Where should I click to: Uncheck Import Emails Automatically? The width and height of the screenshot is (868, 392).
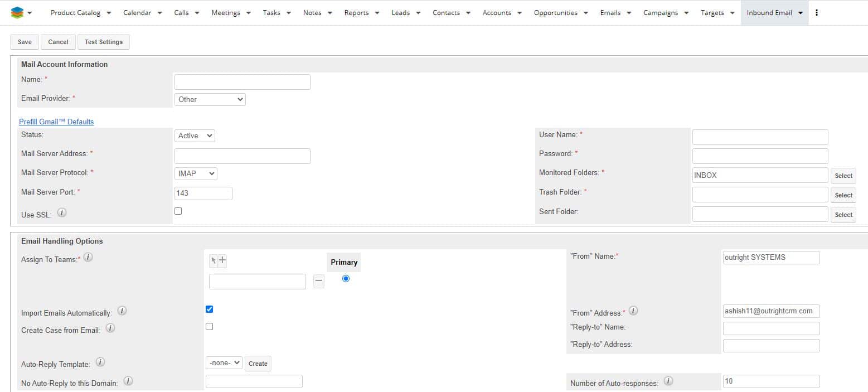[209, 309]
